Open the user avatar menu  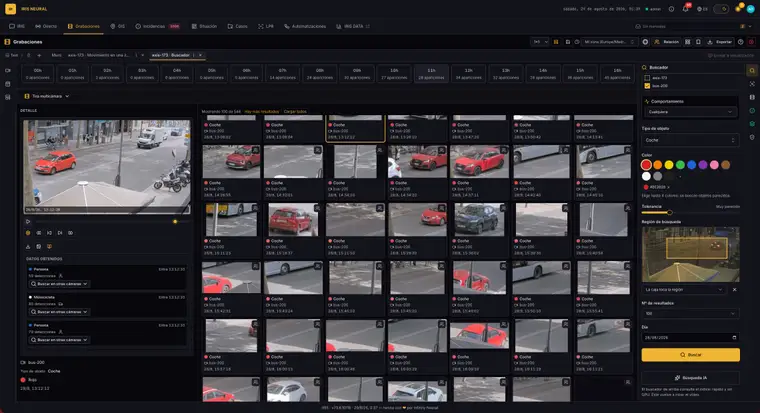coord(750,9)
